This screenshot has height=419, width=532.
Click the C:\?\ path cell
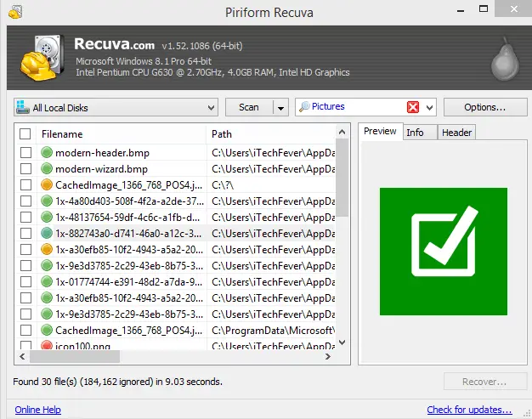click(223, 185)
